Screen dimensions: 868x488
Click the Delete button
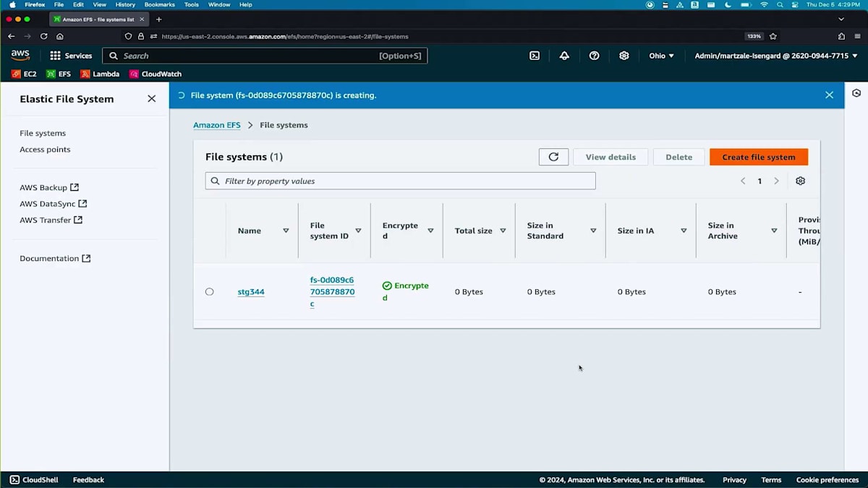(x=678, y=157)
